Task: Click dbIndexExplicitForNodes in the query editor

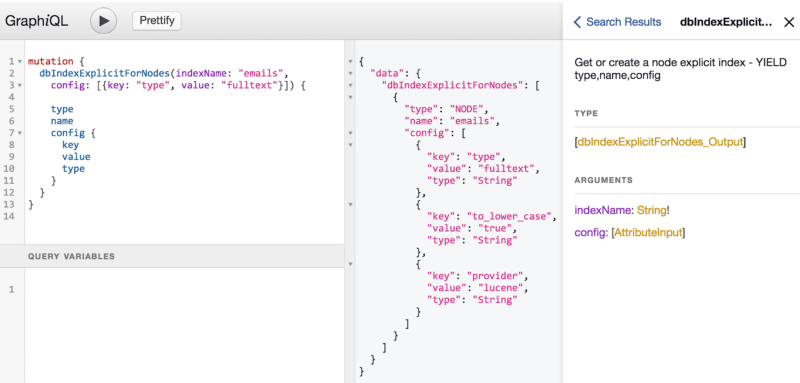Action: [105, 73]
